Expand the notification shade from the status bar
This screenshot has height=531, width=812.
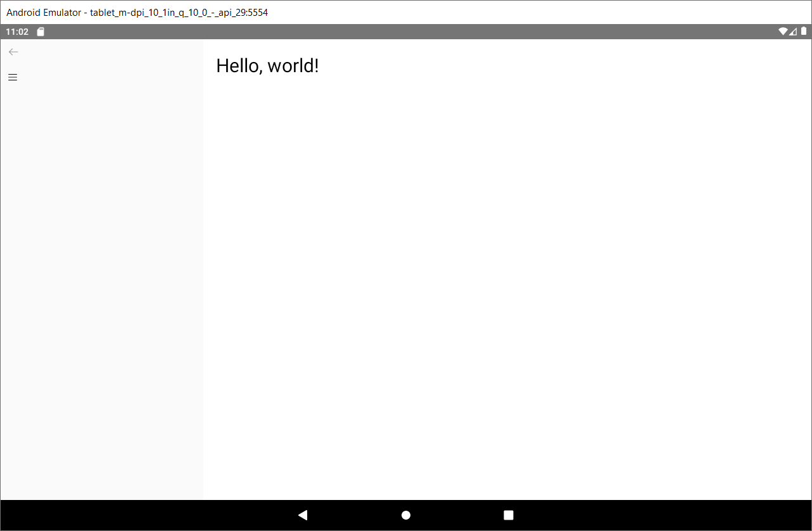click(405, 31)
